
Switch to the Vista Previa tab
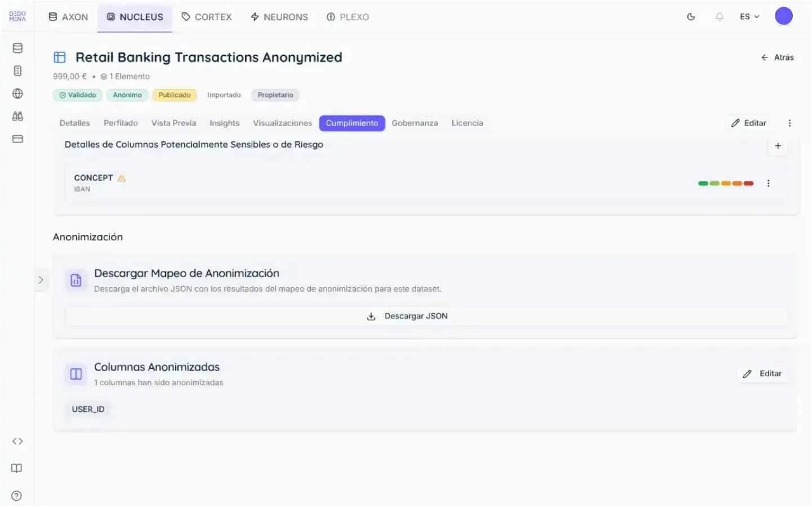(174, 123)
